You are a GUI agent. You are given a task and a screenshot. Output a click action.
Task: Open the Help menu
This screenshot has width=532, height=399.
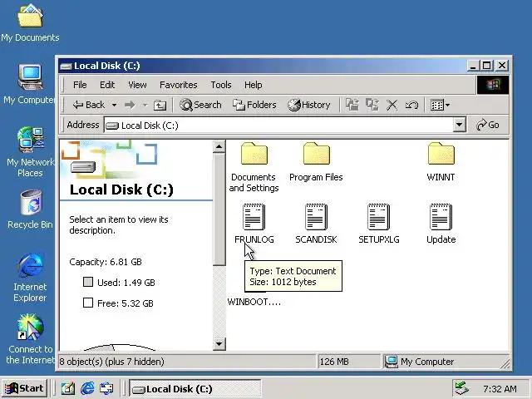253,85
